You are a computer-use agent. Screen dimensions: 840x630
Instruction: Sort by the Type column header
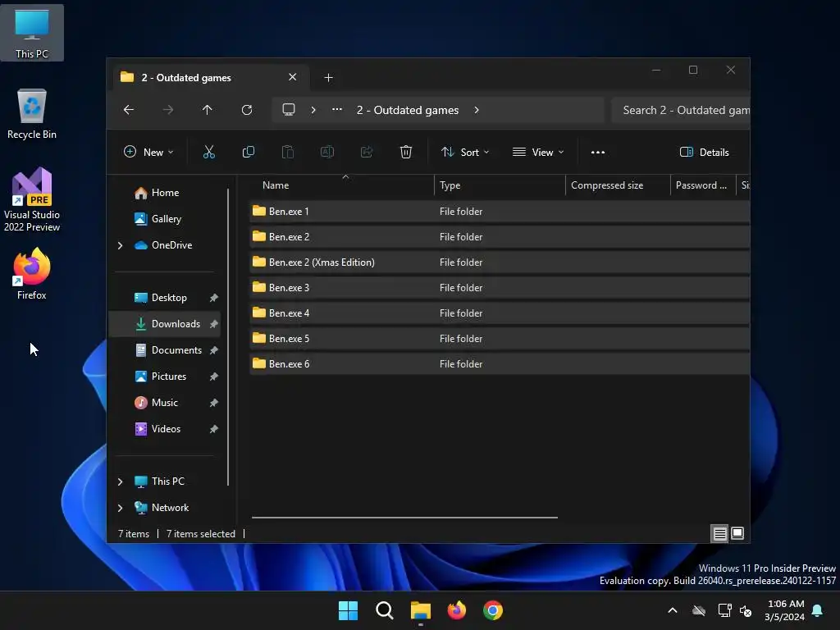(x=500, y=185)
